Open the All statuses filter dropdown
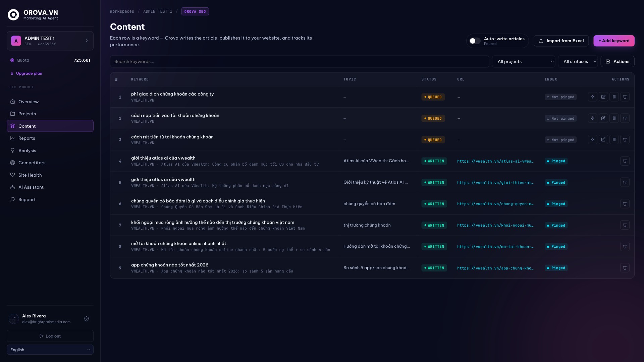The height and width of the screenshot is (362, 644). pos(578,62)
